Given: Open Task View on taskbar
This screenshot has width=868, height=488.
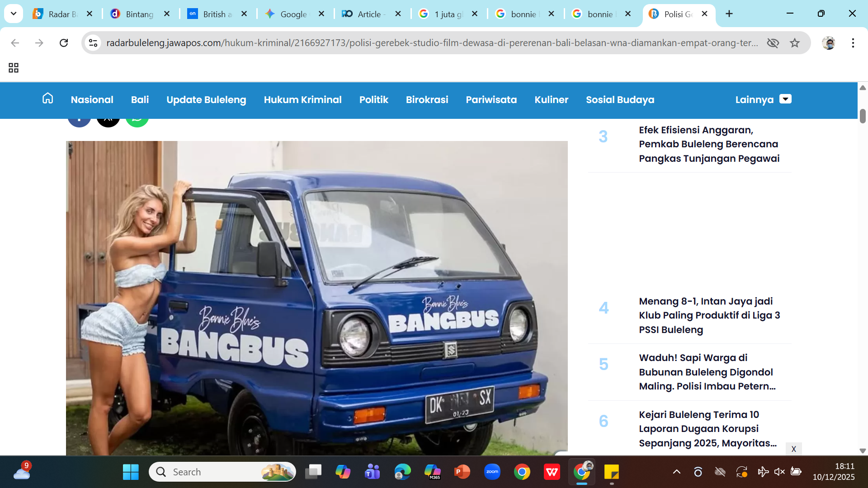Looking at the screenshot, I should click(x=313, y=472).
